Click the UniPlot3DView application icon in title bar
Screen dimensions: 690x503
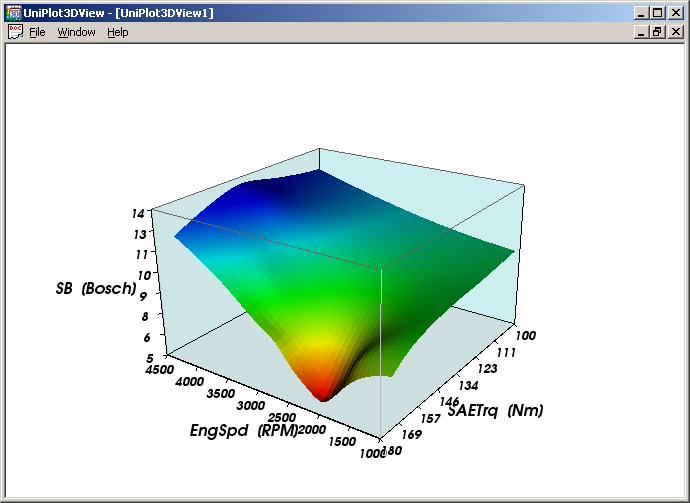(x=14, y=13)
